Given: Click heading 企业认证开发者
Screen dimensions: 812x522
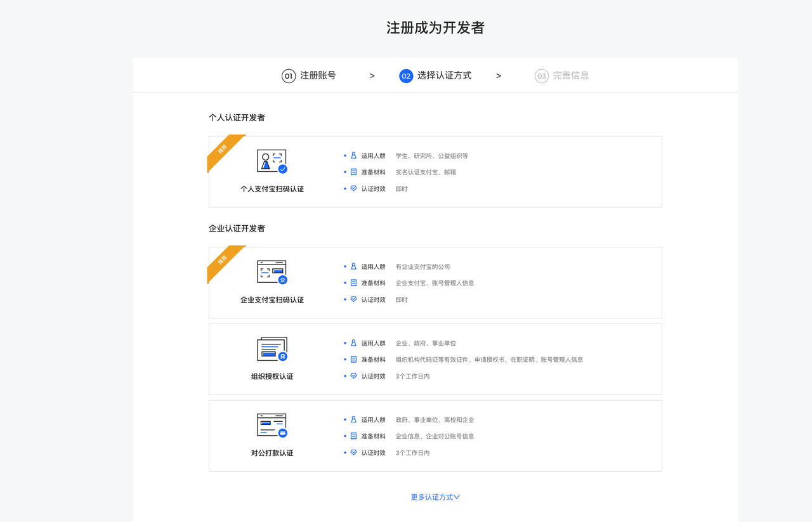Looking at the screenshot, I should click(237, 229).
